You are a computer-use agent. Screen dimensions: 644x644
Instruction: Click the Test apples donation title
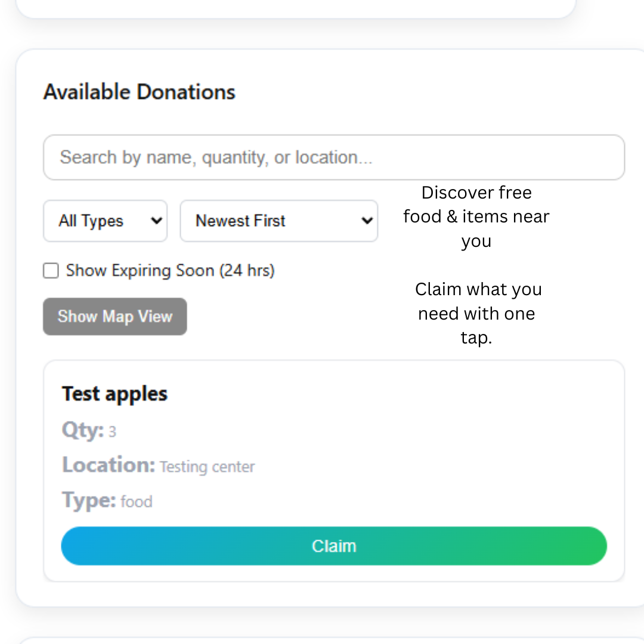coord(114,393)
